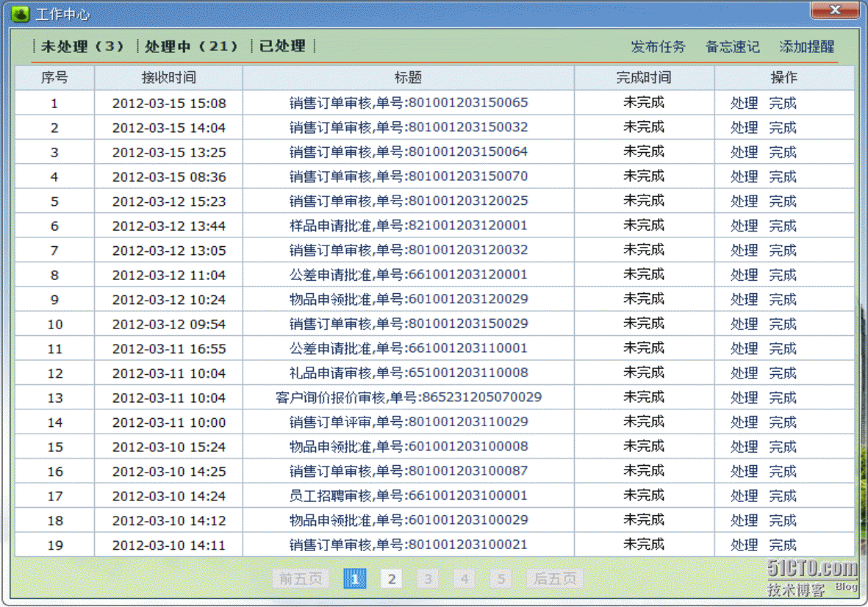Click 完成 in row 15
The height and width of the screenshot is (607, 868).
(x=783, y=447)
